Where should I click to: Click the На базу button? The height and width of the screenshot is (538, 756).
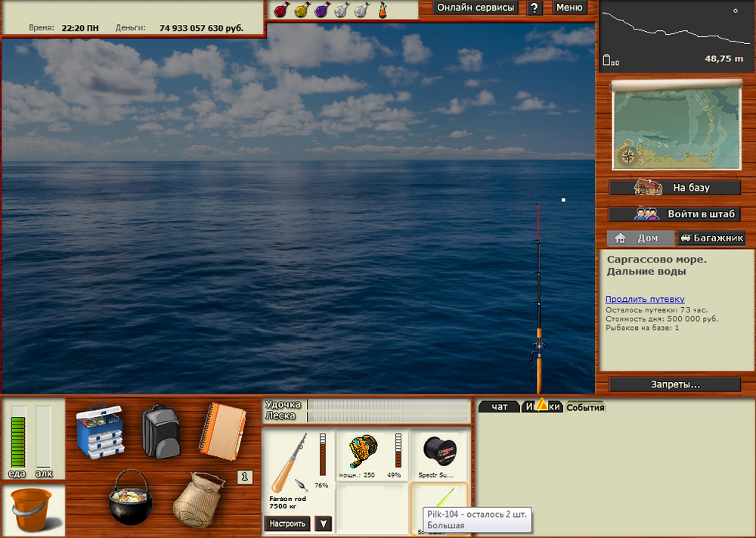pyautogui.click(x=675, y=188)
